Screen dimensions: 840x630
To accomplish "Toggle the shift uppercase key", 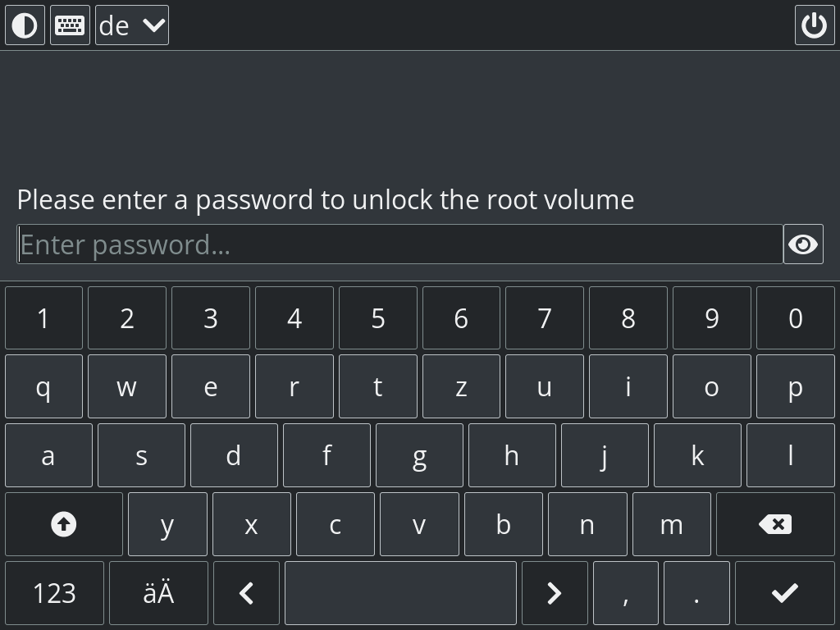I will pos(64,524).
